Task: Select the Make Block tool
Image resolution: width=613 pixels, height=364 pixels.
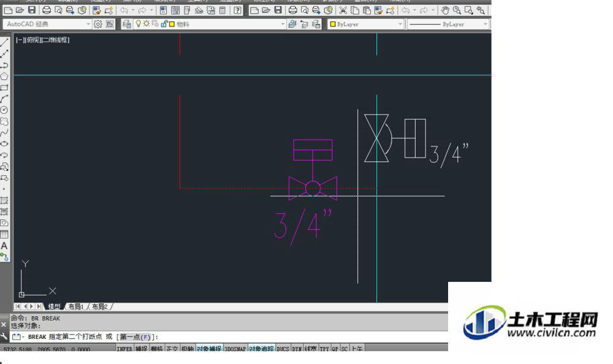Action: (4, 178)
